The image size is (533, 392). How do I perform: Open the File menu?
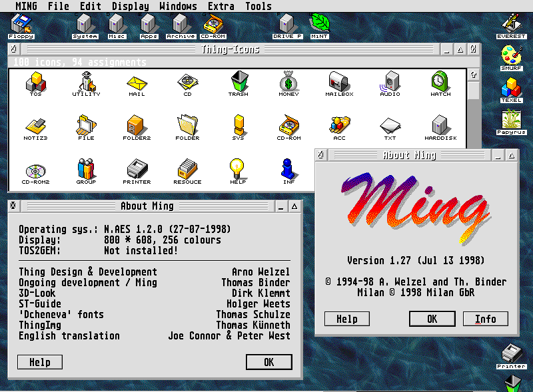click(58, 6)
